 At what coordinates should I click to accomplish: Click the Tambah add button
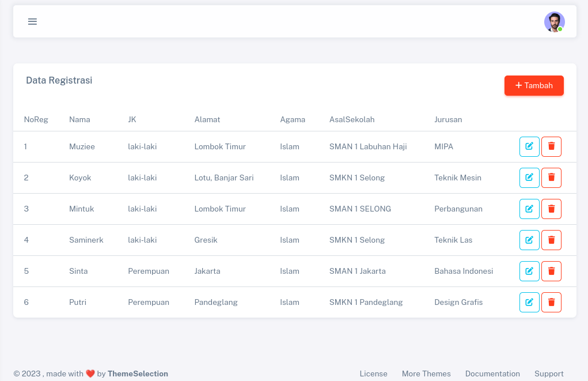[534, 85]
